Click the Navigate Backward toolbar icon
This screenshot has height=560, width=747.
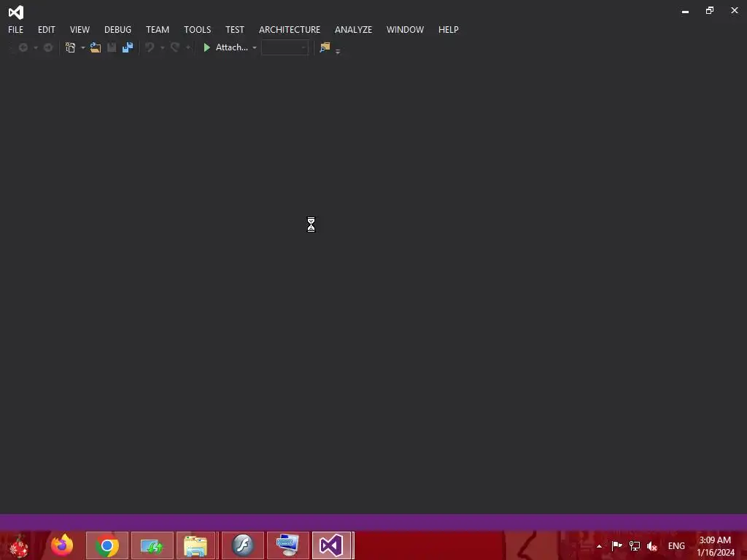coord(23,47)
